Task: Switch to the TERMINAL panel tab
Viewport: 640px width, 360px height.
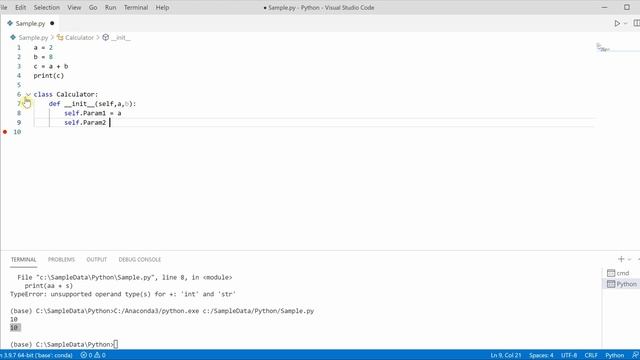Action: [x=23, y=260]
